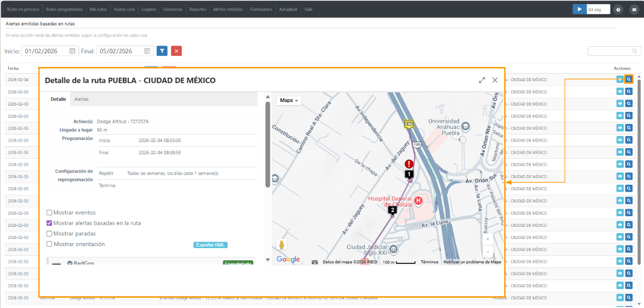Close the route detail dialog
644x308 pixels.
[x=495, y=80]
